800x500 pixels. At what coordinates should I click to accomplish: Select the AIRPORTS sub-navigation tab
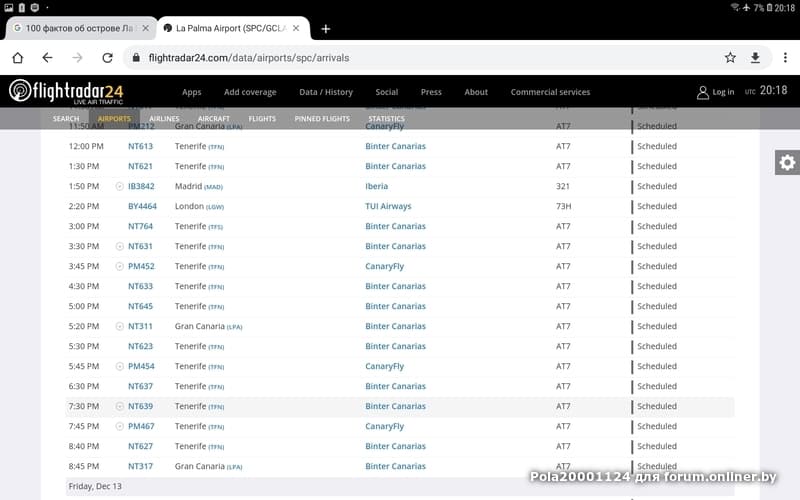point(114,118)
